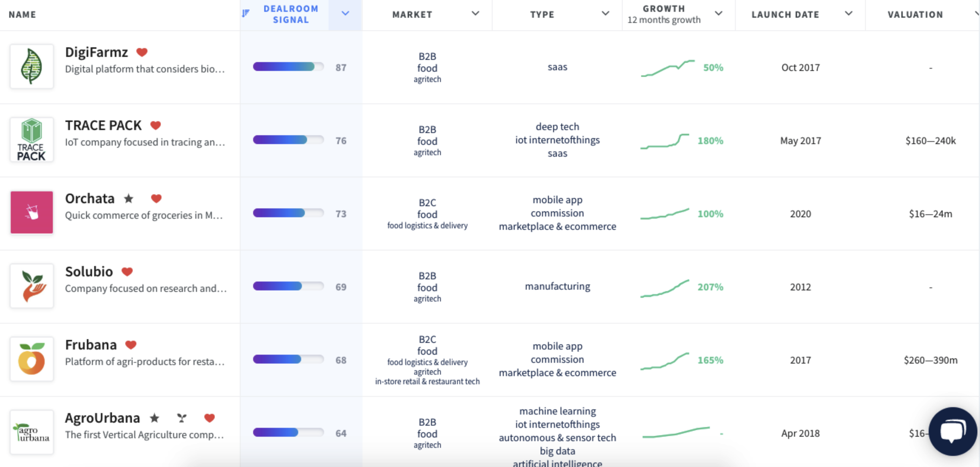Open the DigiFarmz leaf logo
This screenshot has height=467, width=980.
pos(31,67)
